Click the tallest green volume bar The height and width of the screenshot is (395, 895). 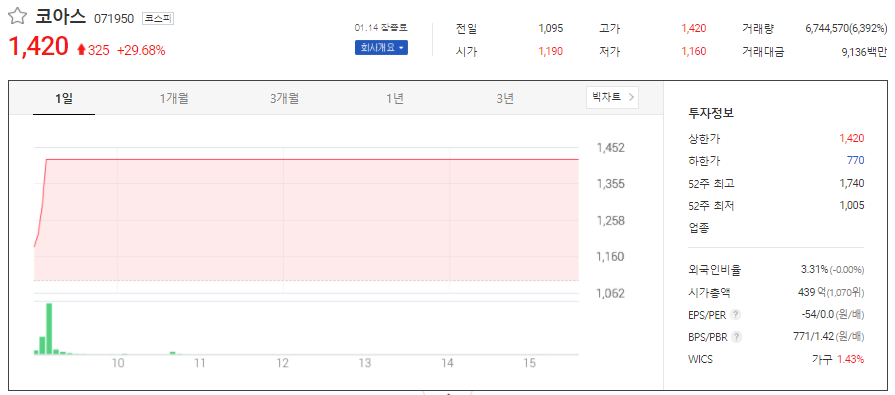[49, 329]
